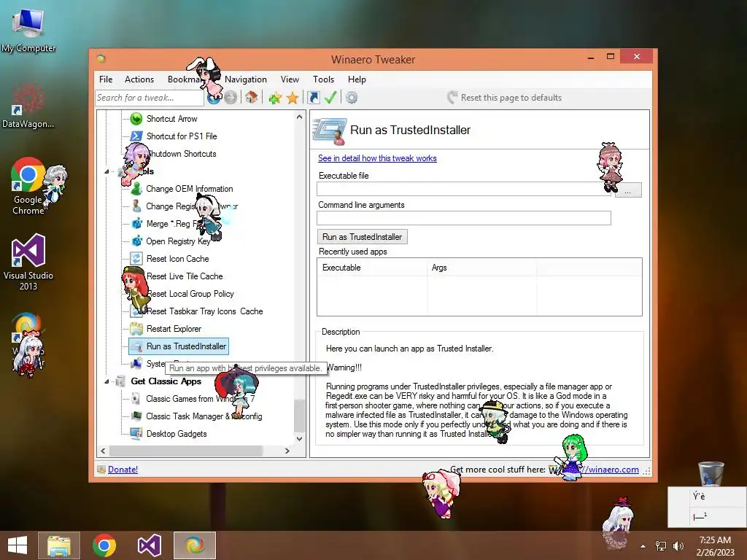The height and width of the screenshot is (560, 747).
Task: Collapse the Get Classic Apps tree group
Action: coord(107,381)
